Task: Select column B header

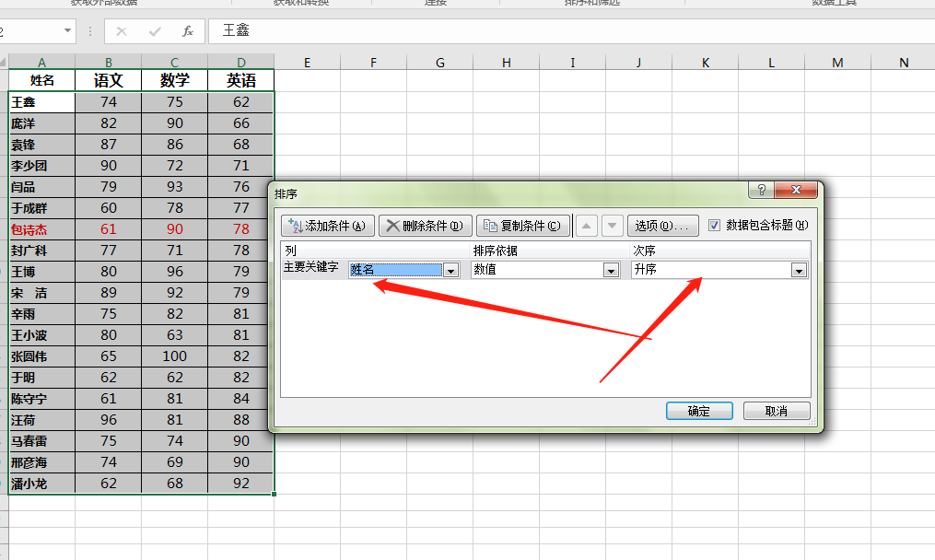Action: [x=109, y=62]
